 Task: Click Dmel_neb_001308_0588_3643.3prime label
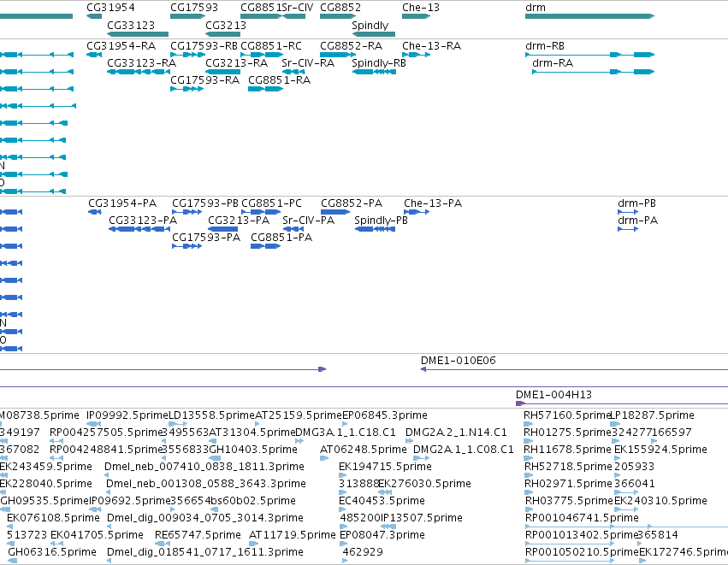click(x=206, y=484)
